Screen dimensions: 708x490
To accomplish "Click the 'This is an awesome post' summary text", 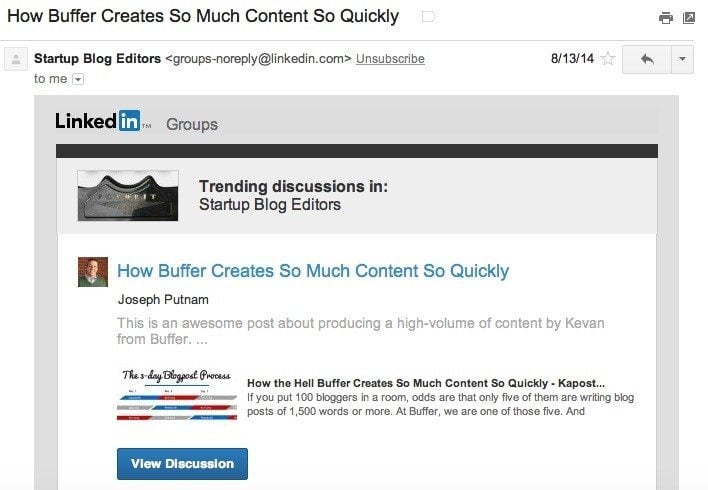I will point(360,331).
